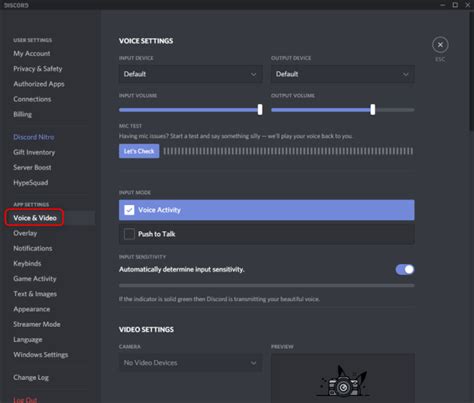Screen dimensions: 474x403
Task: Click the Input Device chevron arrow
Action: (x=253, y=74)
